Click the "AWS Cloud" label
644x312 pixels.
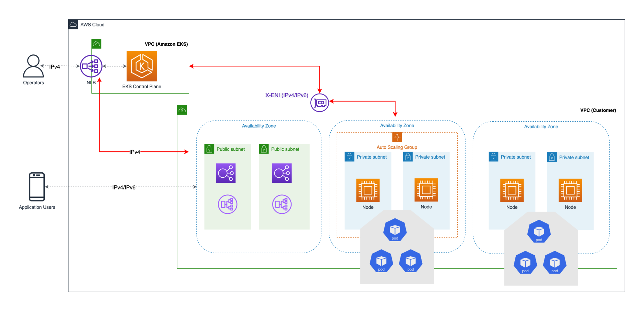92,25
